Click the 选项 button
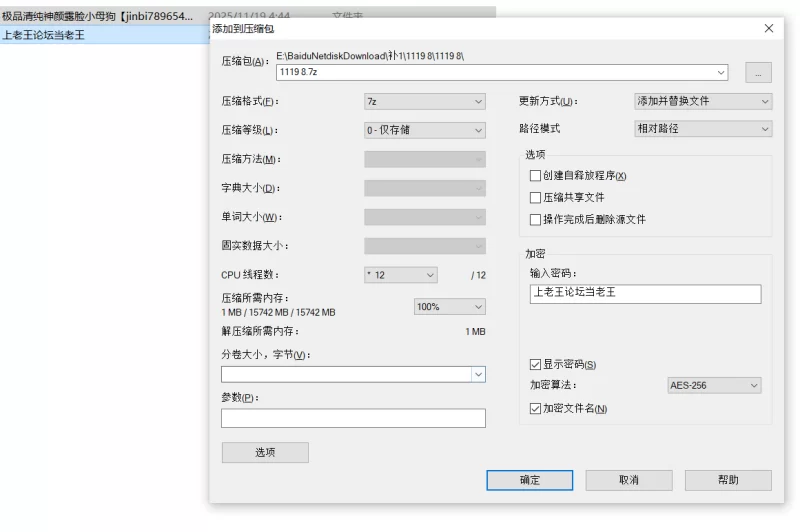This screenshot has width=800, height=532. point(265,452)
